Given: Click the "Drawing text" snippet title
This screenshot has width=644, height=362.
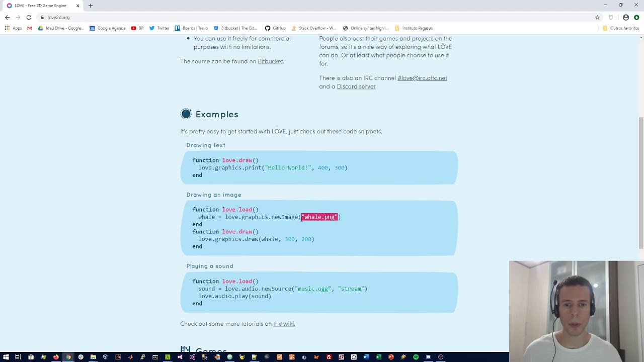Looking at the screenshot, I should point(206,145).
